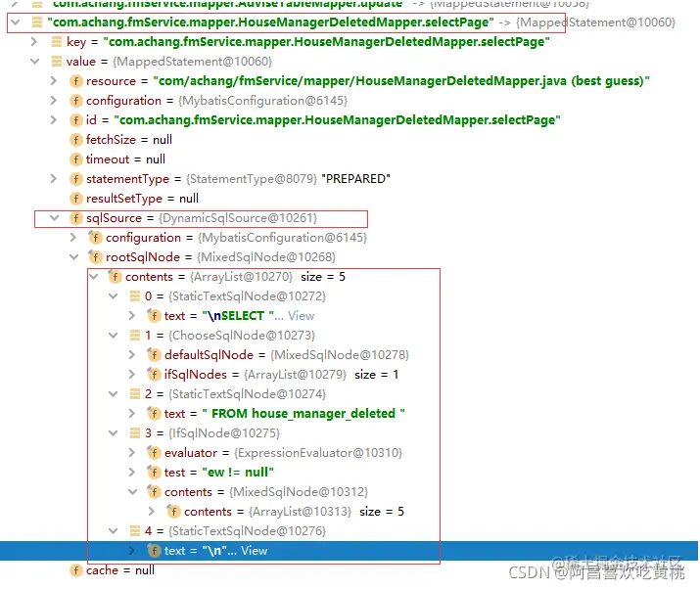Image resolution: width=700 pixels, height=589 pixels.
Task: Select the HouseManagerDeletedMapper.java (best guess) resource value
Action: click(x=401, y=81)
